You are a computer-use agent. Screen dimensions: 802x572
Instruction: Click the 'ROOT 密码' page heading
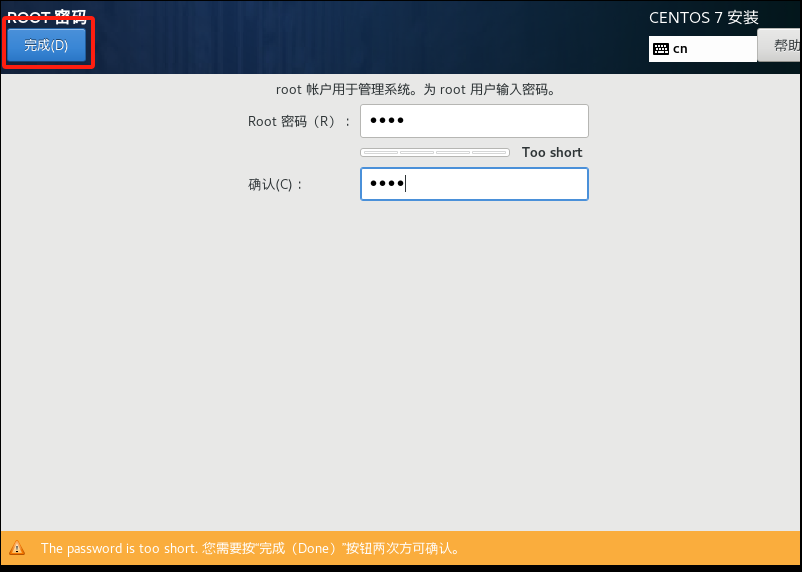coord(47,17)
